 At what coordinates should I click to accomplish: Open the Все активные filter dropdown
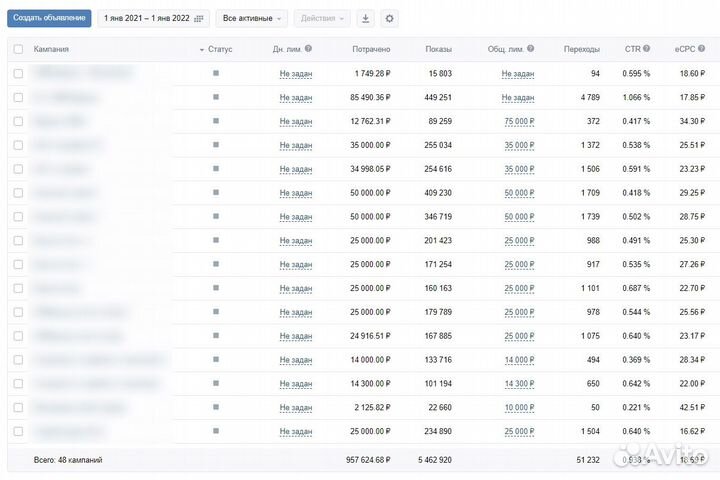(x=251, y=19)
